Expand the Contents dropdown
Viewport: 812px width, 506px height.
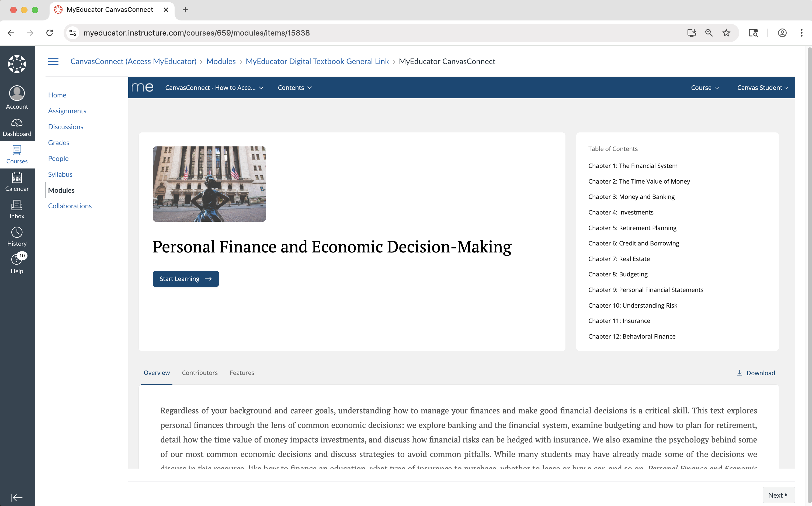pyautogui.click(x=294, y=88)
